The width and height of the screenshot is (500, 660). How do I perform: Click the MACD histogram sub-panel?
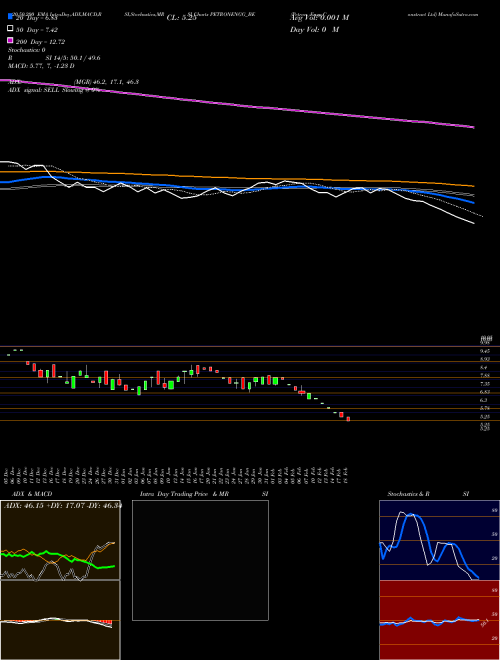(x=60, y=620)
